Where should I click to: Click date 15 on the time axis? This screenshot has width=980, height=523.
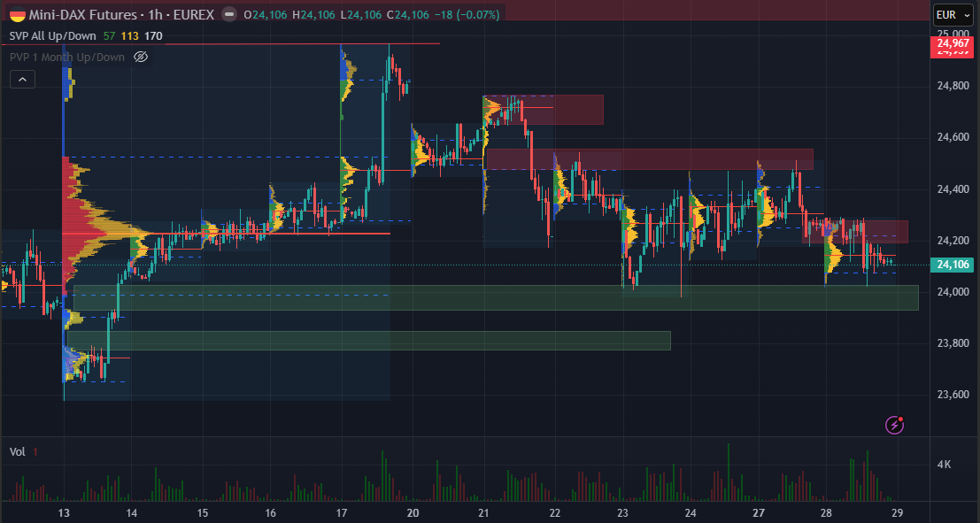tap(203, 512)
